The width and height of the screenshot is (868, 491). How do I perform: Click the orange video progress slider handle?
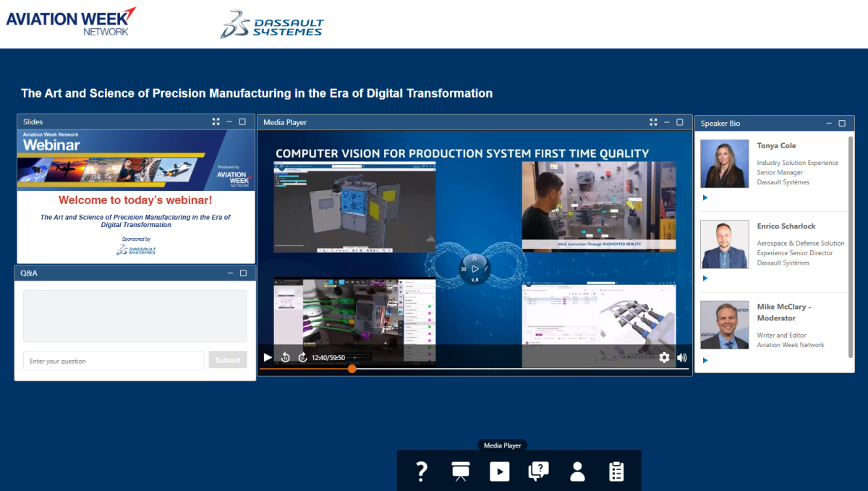click(x=352, y=369)
